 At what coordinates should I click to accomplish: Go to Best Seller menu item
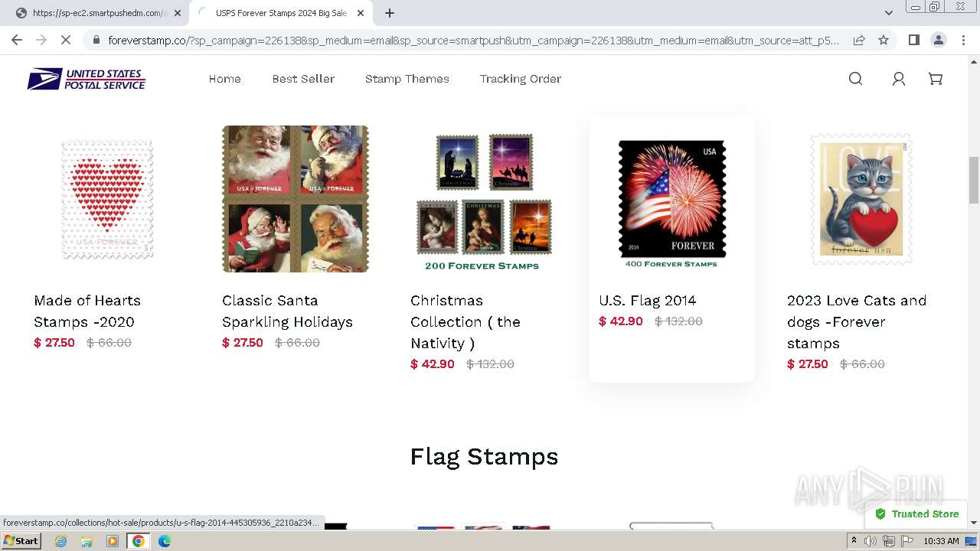tap(303, 79)
